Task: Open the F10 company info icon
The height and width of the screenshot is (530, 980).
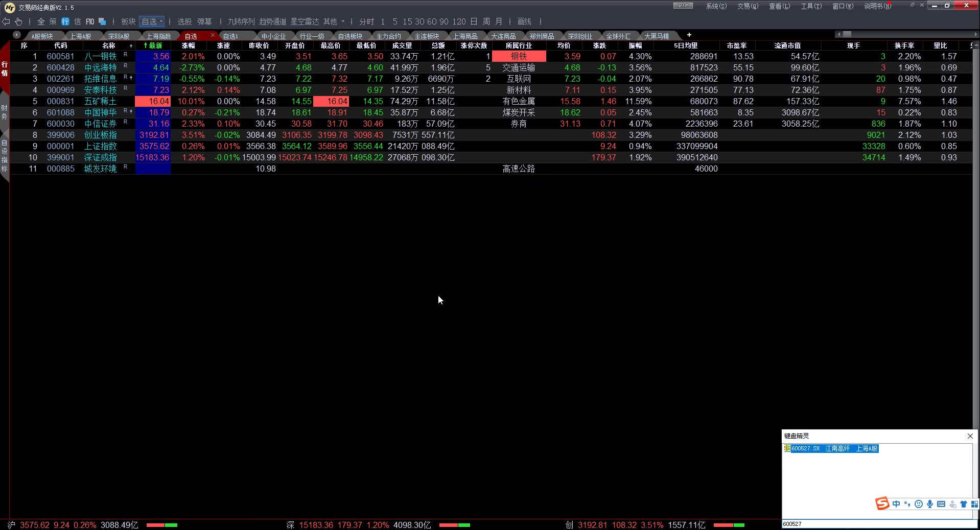Action: click(90, 21)
